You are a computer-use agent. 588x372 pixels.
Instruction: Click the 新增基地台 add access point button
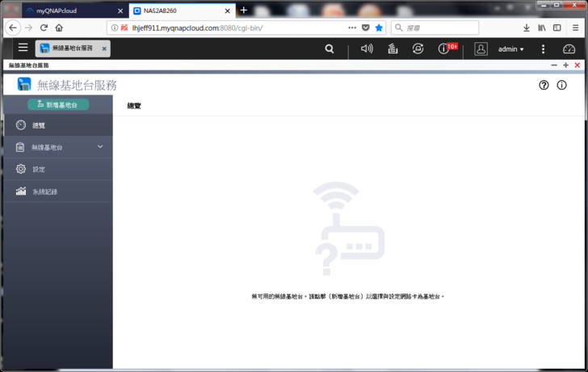click(x=58, y=105)
